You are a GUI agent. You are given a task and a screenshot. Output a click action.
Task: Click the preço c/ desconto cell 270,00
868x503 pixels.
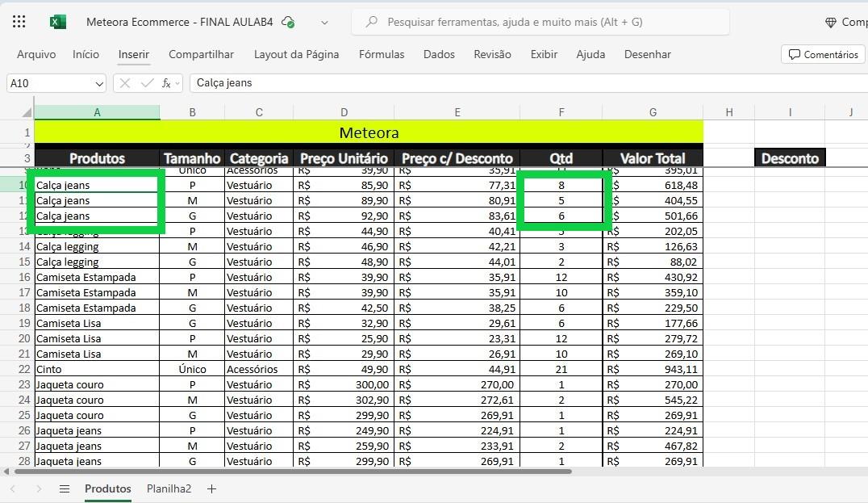click(x=457, y=384)
